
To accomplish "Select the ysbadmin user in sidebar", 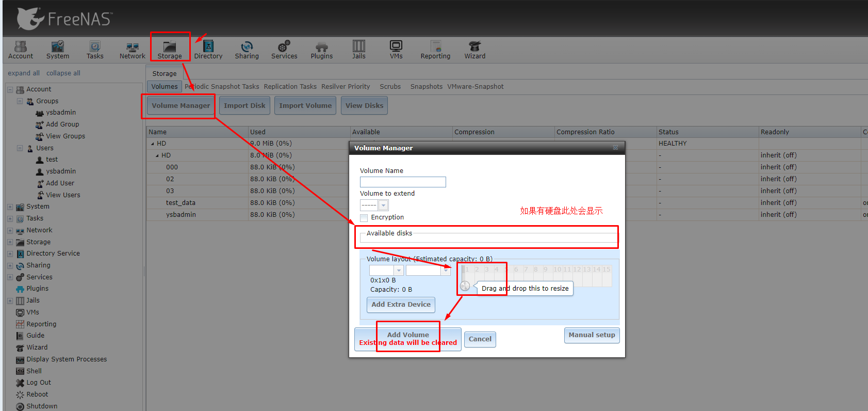I will click(x=61, y=171).
